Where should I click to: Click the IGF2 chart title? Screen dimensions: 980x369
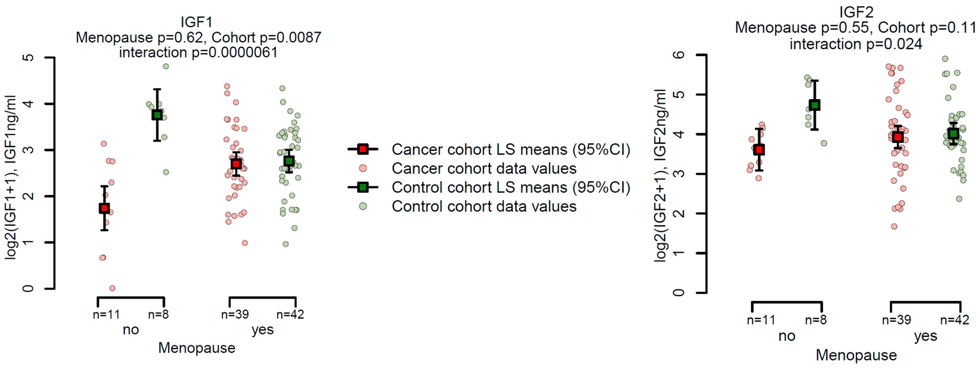[856, 13]
